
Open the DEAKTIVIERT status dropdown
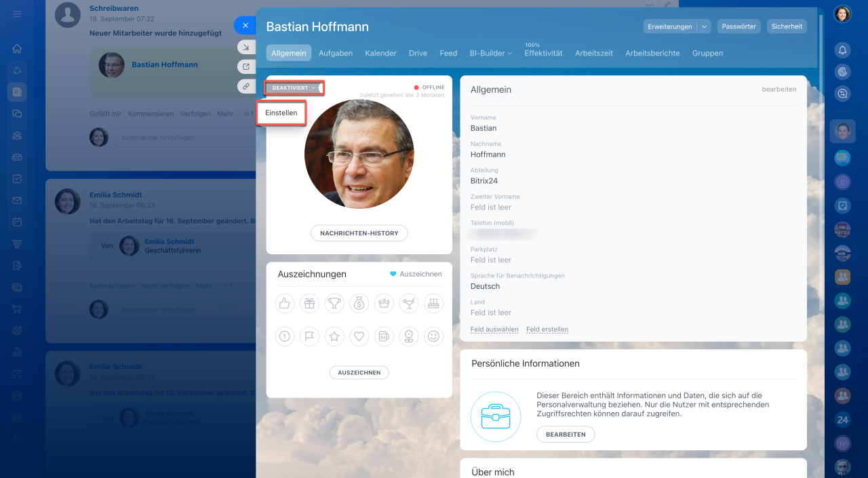294,87
